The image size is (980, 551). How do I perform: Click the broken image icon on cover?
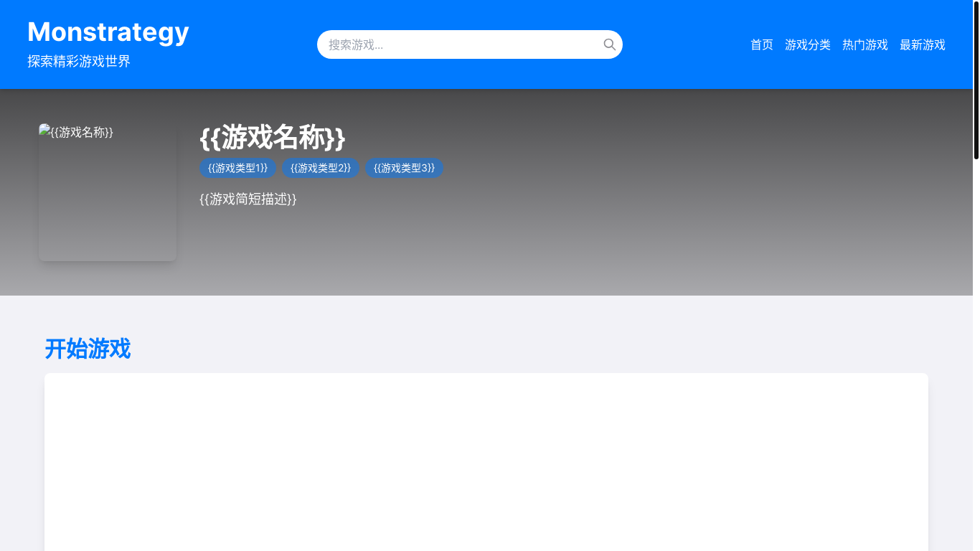pos(44,130)
